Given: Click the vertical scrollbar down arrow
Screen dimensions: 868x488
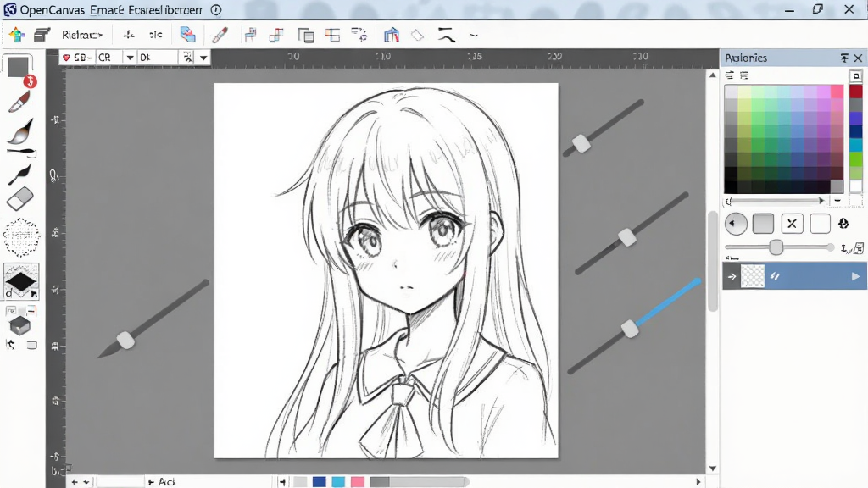Looking at the screenshot, I should point(712,468).
